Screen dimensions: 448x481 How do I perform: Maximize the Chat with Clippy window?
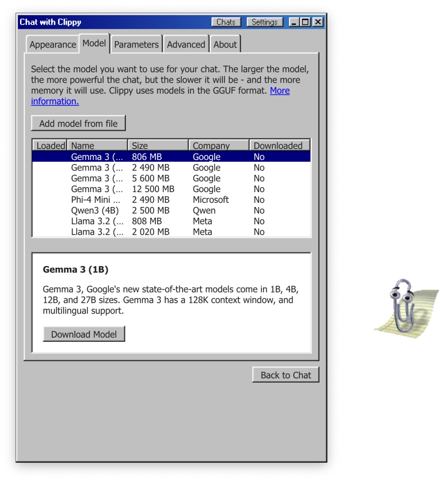click(x=306, y=22)
